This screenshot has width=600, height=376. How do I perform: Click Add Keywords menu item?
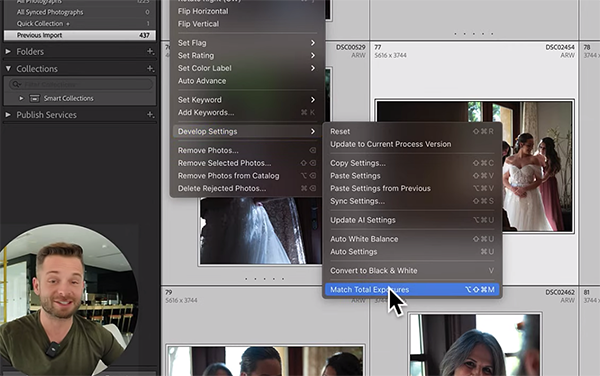pos(246,112)
